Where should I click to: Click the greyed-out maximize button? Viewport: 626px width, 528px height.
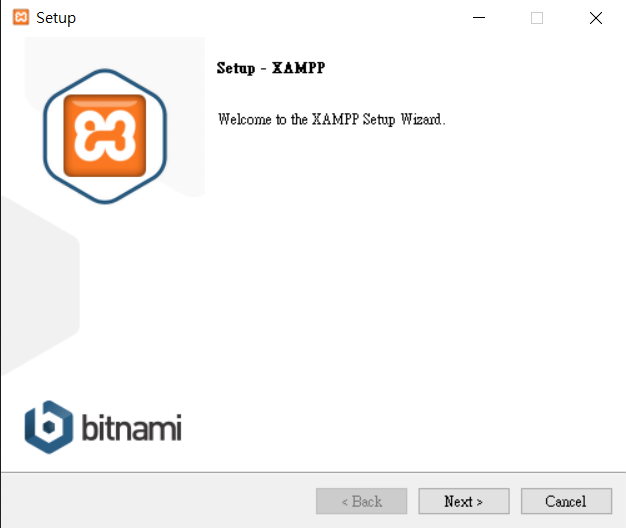[x=537, y=18]
